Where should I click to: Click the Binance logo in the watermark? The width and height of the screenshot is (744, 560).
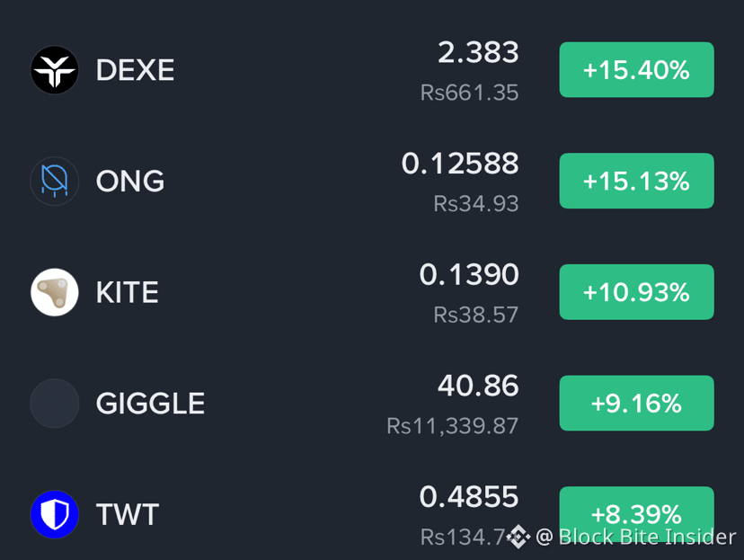click(518, 537)
